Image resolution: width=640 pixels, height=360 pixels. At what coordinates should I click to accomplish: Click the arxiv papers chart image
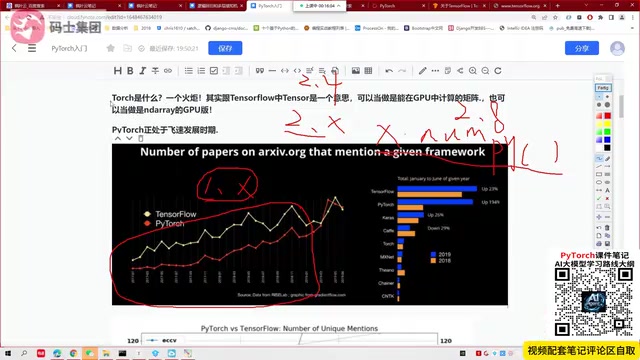310,224
